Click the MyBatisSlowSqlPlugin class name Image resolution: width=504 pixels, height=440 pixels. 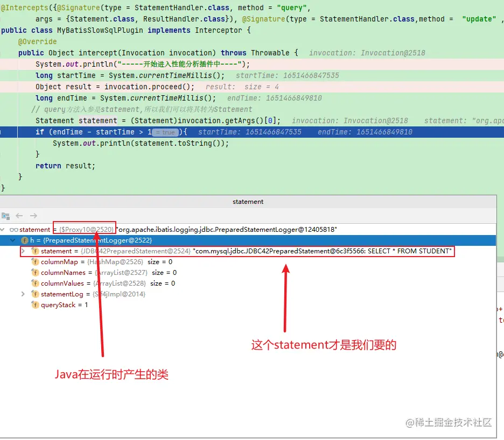coord(100,31)
